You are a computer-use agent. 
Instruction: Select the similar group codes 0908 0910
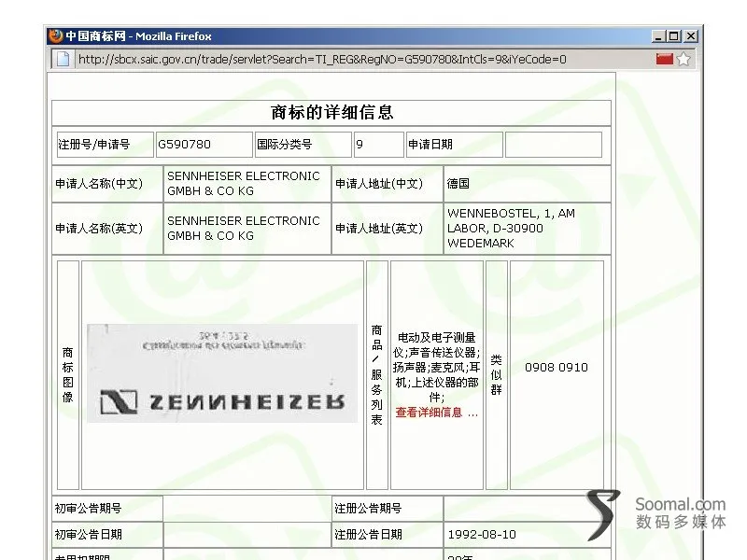(557, 367)
